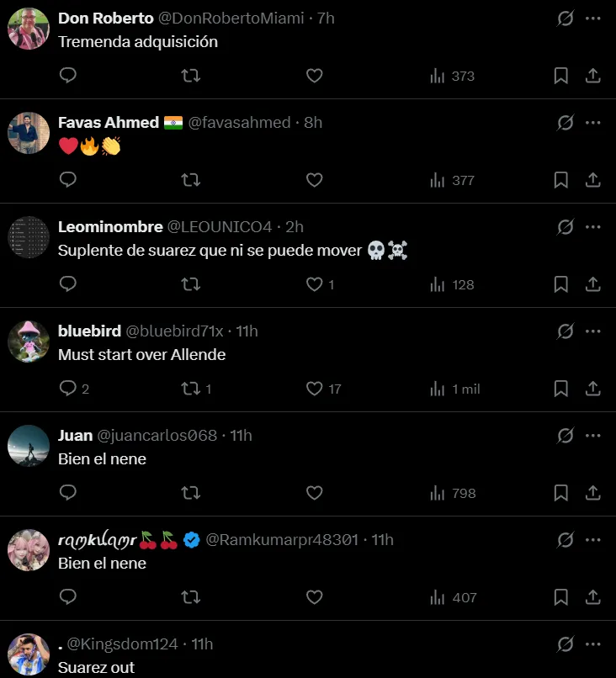Repost bluebird's tweet with 1 retweet
The image size is (616, 678).
196,389
